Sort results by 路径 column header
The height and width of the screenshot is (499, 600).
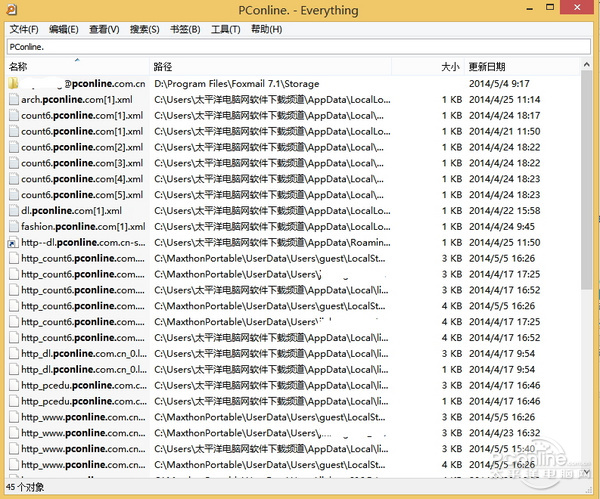pos(270,67)
